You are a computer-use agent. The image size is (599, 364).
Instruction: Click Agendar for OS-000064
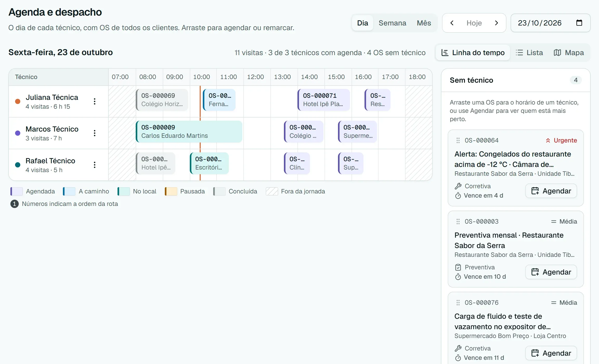[551, 191]
